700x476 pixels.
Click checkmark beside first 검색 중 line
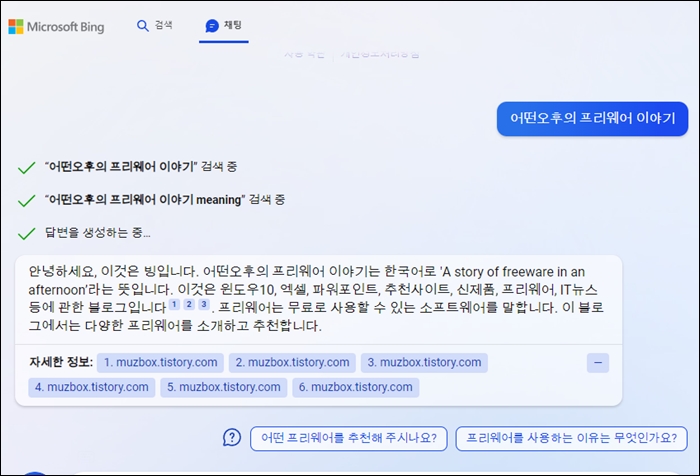tap(26, 167)
